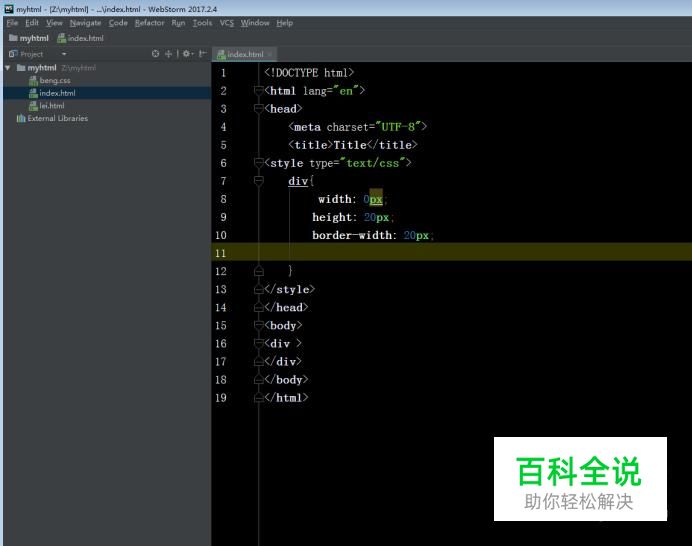Select the myhtml root folder in tree
Image resolution: width=692 pixels, height=546 pixels.
[x=42, y=68]
